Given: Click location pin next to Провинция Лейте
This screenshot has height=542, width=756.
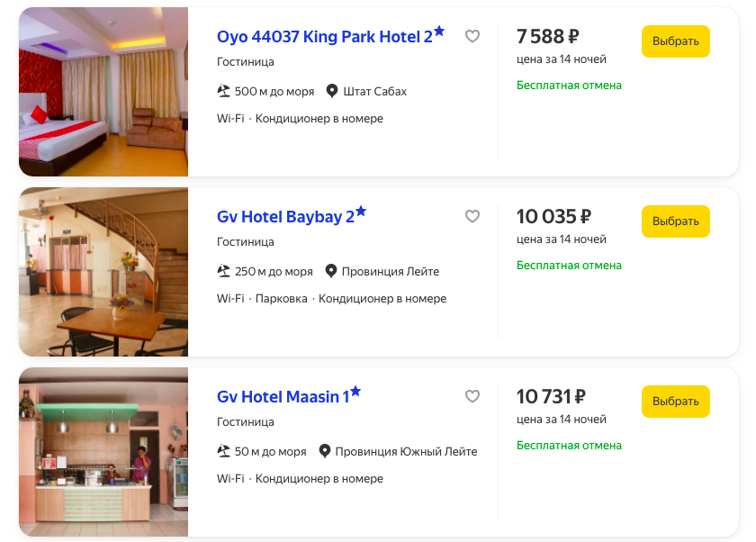Looking at the screenshot, I should (x=331, y=271).
